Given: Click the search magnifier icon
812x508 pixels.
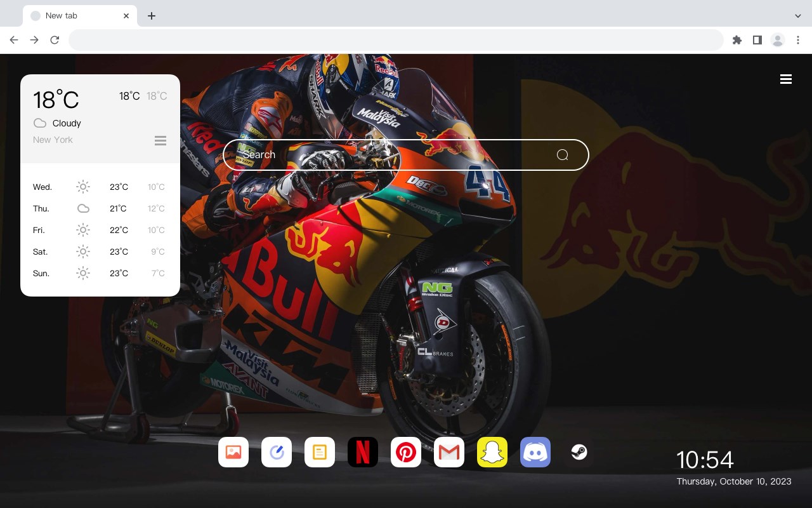Looking at the screenshot, I should pyautogui.click(x=562, y=155).
